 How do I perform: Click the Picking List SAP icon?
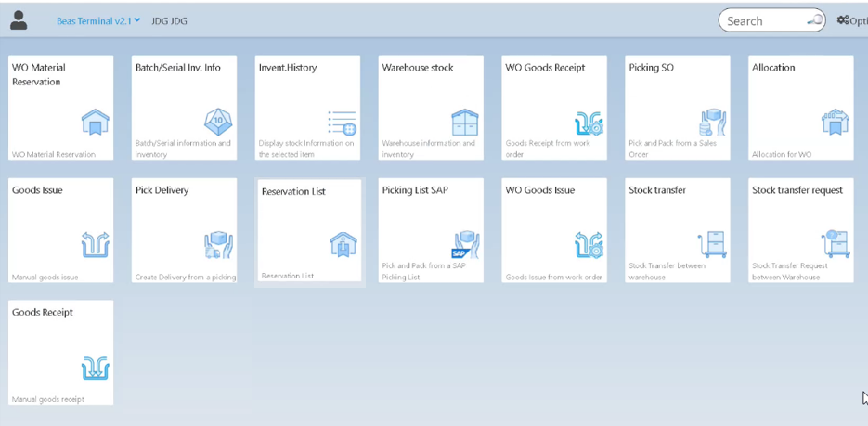point(464,245)
